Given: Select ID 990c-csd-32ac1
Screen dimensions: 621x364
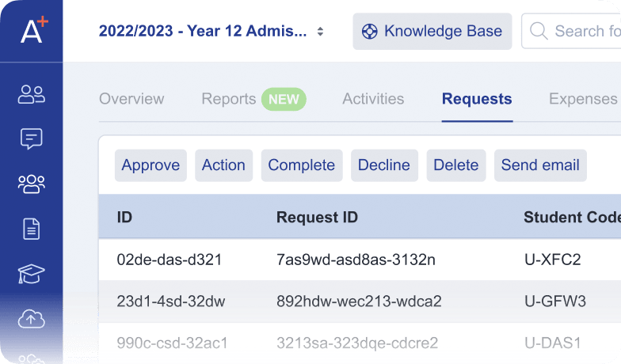Looking at the screenshot, I should click(x=173, y=343).
